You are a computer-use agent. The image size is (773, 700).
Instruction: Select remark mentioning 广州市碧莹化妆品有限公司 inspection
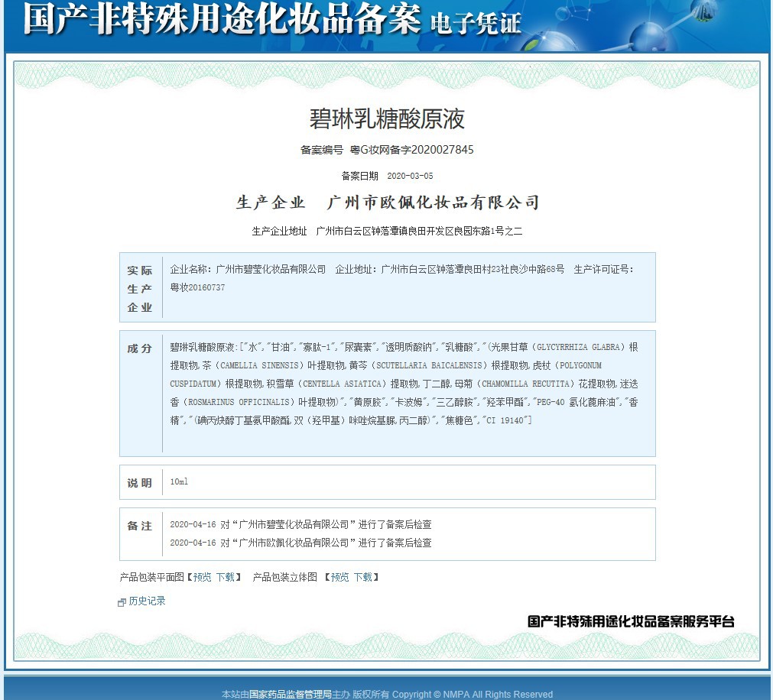[x=300, y=525]
